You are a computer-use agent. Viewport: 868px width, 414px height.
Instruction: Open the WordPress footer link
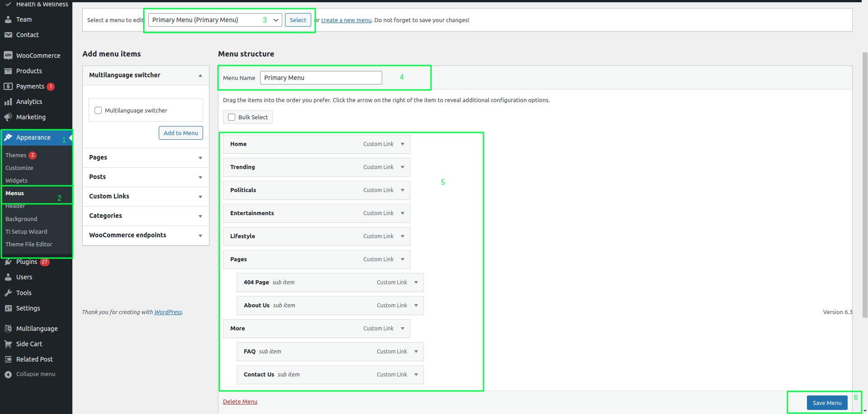[168, 312]
